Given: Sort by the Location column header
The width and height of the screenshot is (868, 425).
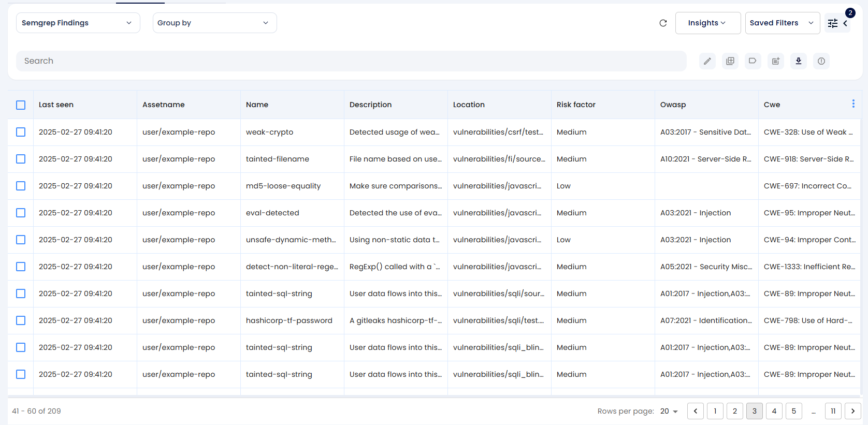Looking at the screenshot, I should [469, 105].
